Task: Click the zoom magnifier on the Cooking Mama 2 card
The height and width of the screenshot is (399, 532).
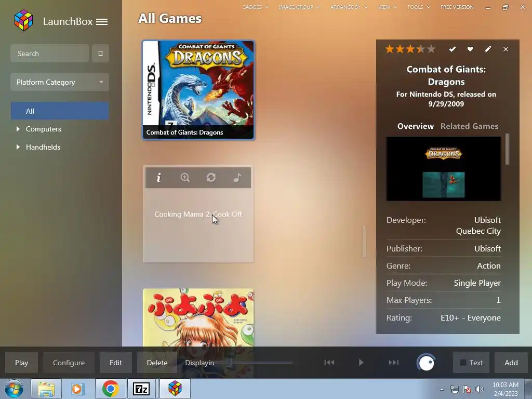Action: click(185, 178)
